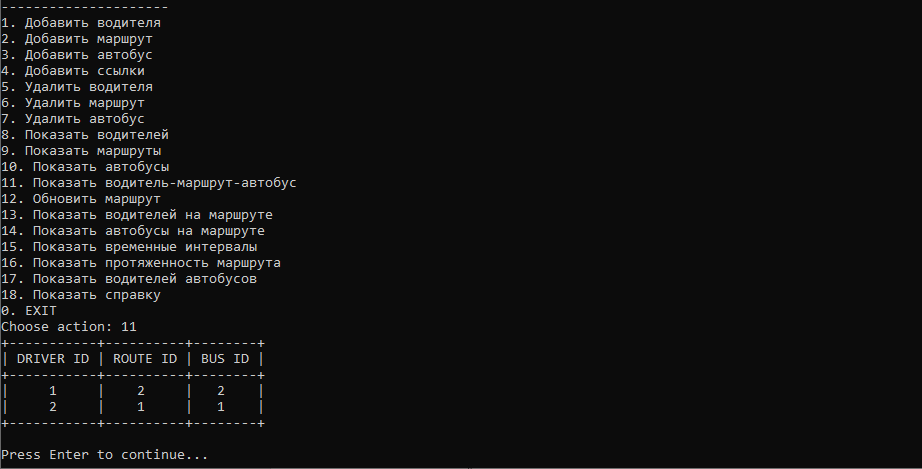
Task: Click on 'Добавить ссылки' option text
Action: click(73, 71)
